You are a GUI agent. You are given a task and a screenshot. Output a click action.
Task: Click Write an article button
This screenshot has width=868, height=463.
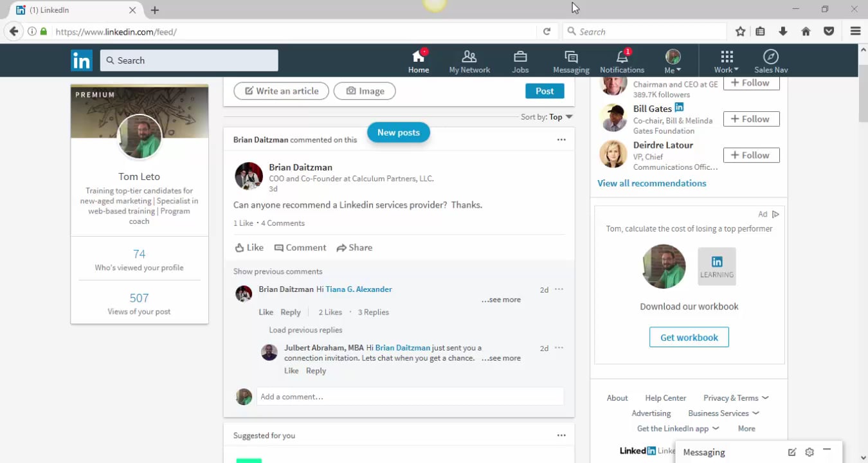point(281,91)
